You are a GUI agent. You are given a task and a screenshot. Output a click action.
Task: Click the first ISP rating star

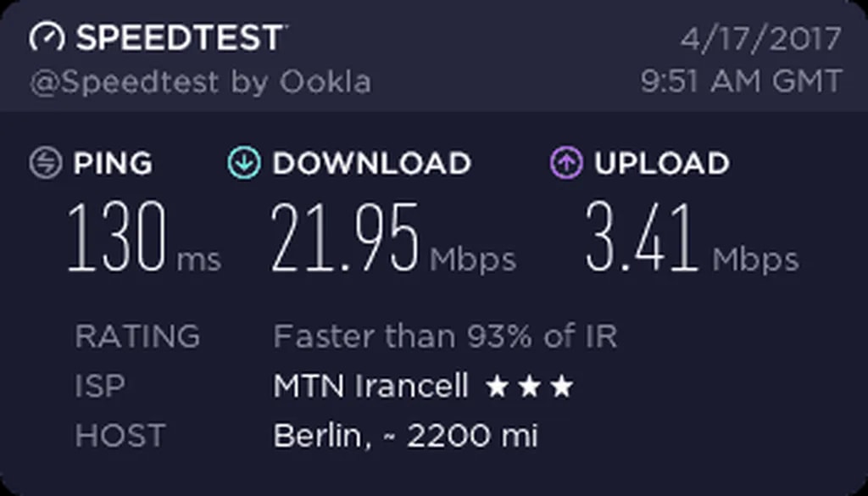(497, 387)
